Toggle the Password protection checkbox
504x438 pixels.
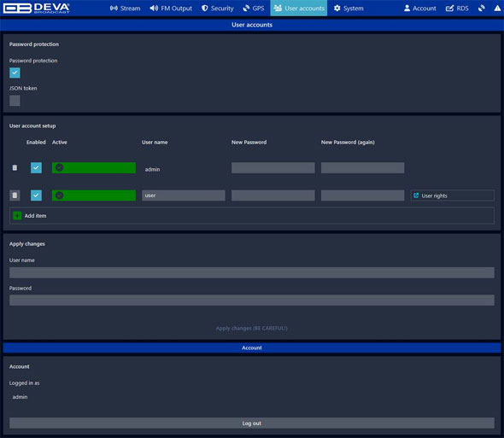[15, 73]
